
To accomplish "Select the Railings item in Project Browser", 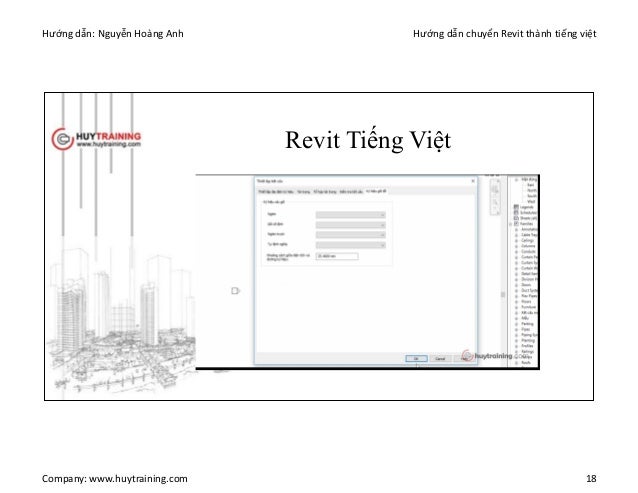I will (528, 351).
